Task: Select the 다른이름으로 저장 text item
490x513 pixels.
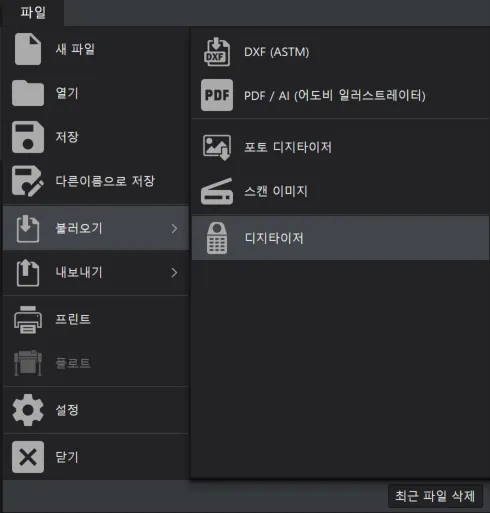Action: click(105, 181)
